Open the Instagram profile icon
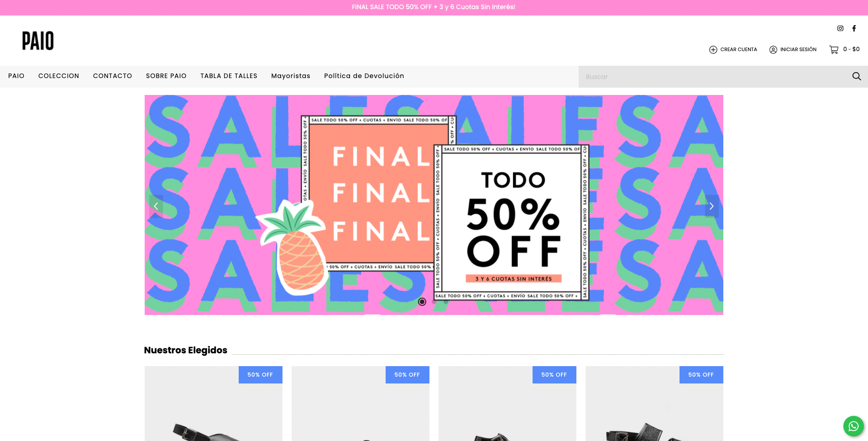 [840, 28]
